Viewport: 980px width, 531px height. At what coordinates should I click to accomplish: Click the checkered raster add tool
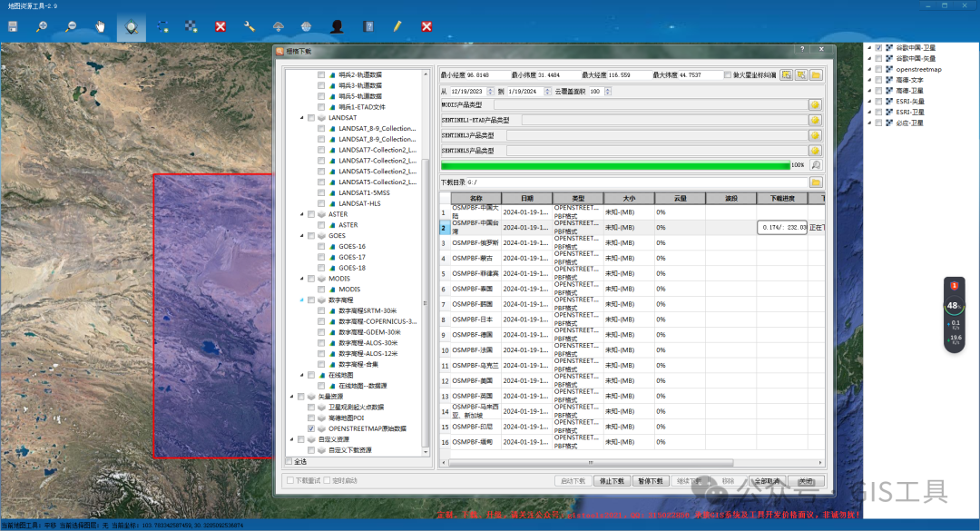191,27
